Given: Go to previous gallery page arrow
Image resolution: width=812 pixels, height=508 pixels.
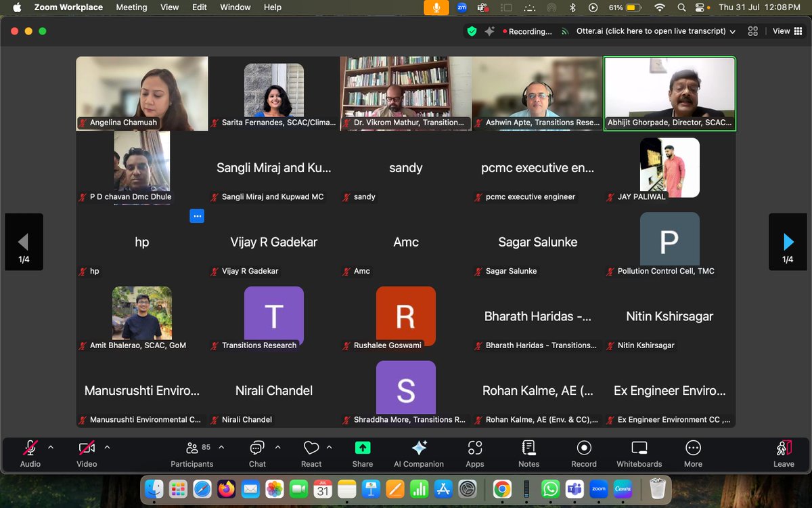Looking at the screenshot, I should [24, 242].
